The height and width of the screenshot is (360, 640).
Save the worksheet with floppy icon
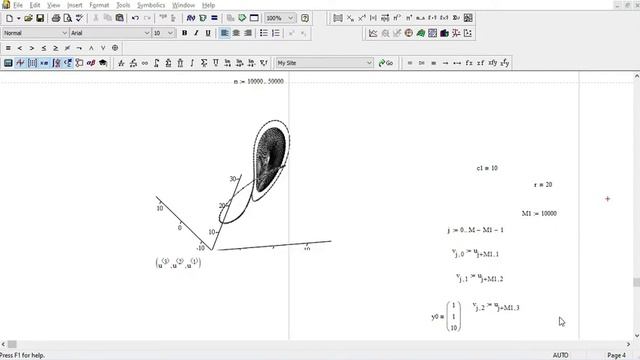click(x=40, y=18)
